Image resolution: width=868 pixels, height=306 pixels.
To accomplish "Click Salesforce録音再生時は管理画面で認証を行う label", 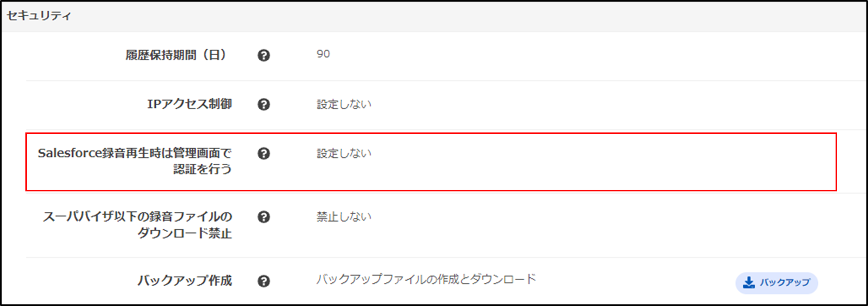I will coord(135,161).
